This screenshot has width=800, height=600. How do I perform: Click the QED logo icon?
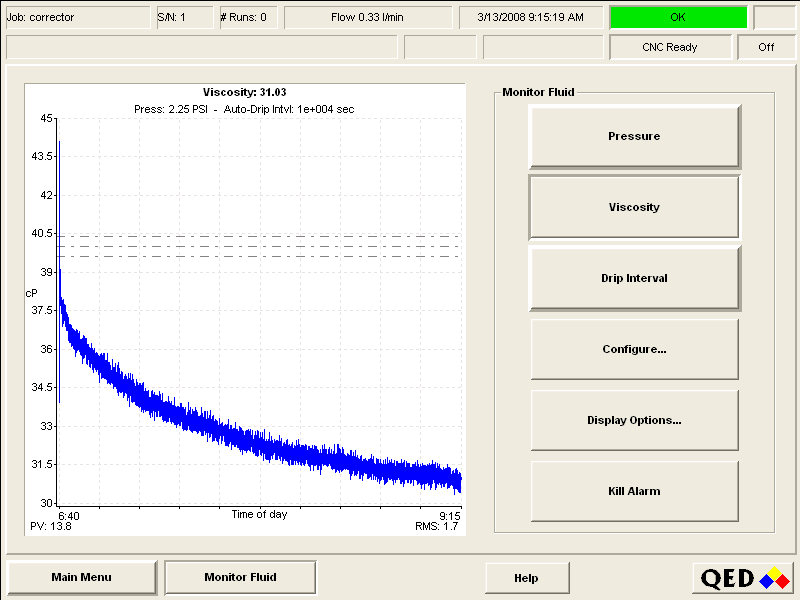click(744, 578)
